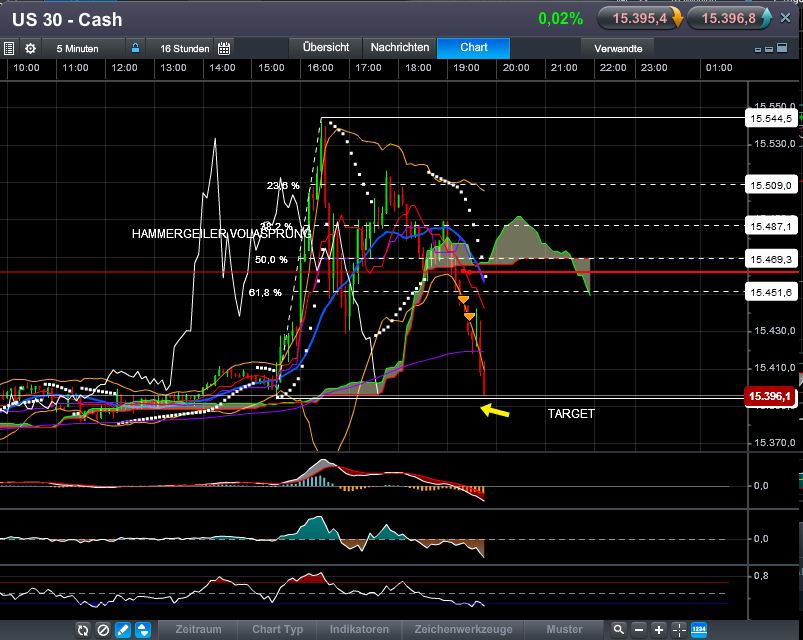This screenshot has height=640, width=803.
Task: Select the 15.544,5 price level label
Action: [x=770, y=119]
